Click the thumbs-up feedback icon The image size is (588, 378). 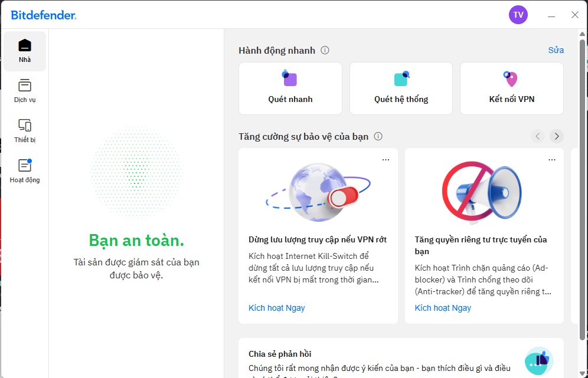pyautogui.click(x=539, y=361)
